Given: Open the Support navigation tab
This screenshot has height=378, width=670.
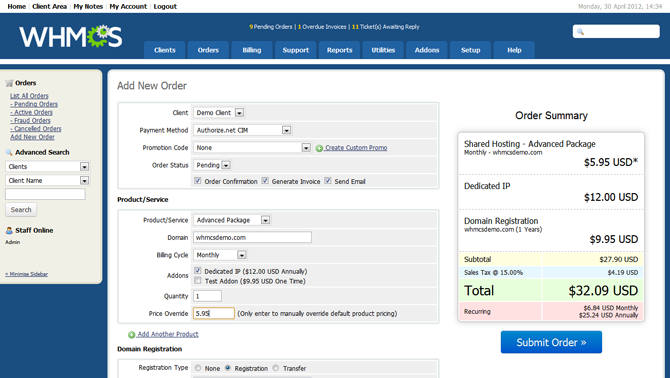Looking at the screenshot, I should [295, 50].
